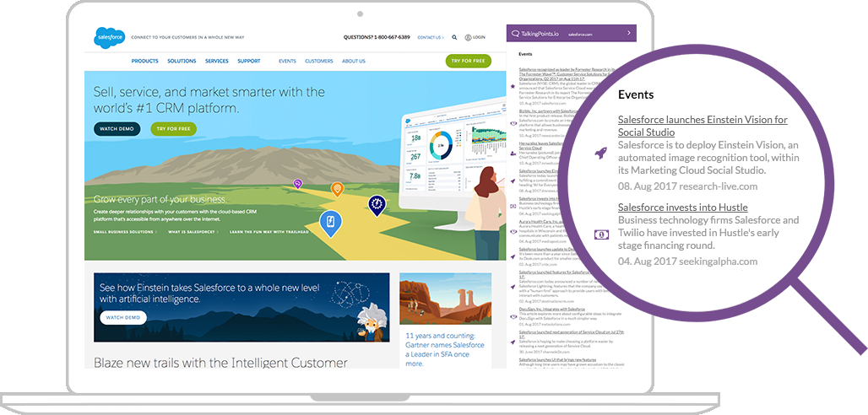Image resolution: width=868 pixels, height=415 pixels.
Task: Click Watch Demo button in hero banner
Action: coord(117,129)
